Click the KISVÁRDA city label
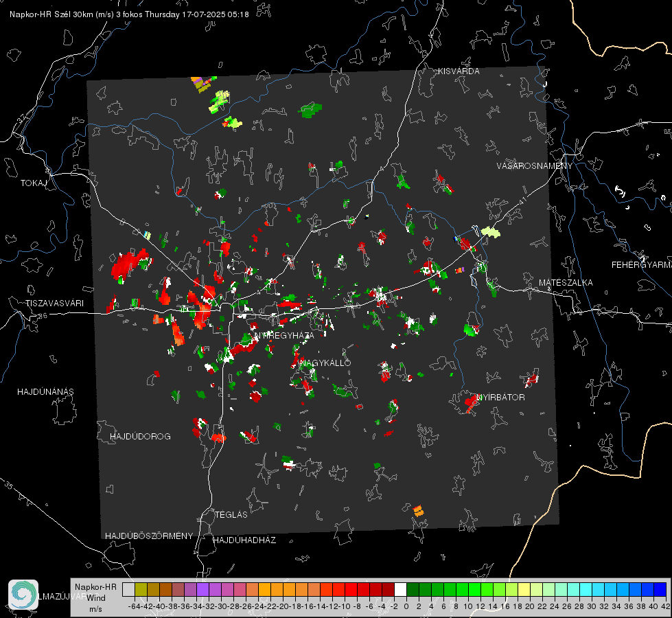The height and width of the screenshot is (618, 672). point(459,71)
